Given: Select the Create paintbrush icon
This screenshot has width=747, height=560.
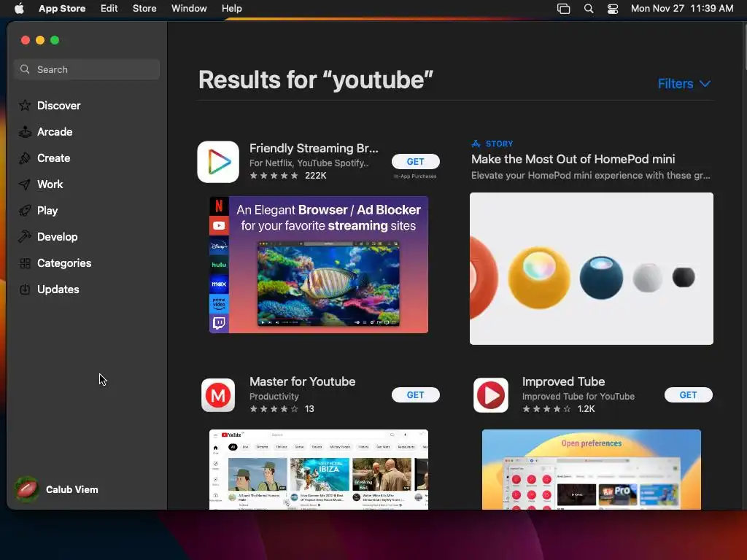Looking at the screenshot, I should [x=25, y=158].
